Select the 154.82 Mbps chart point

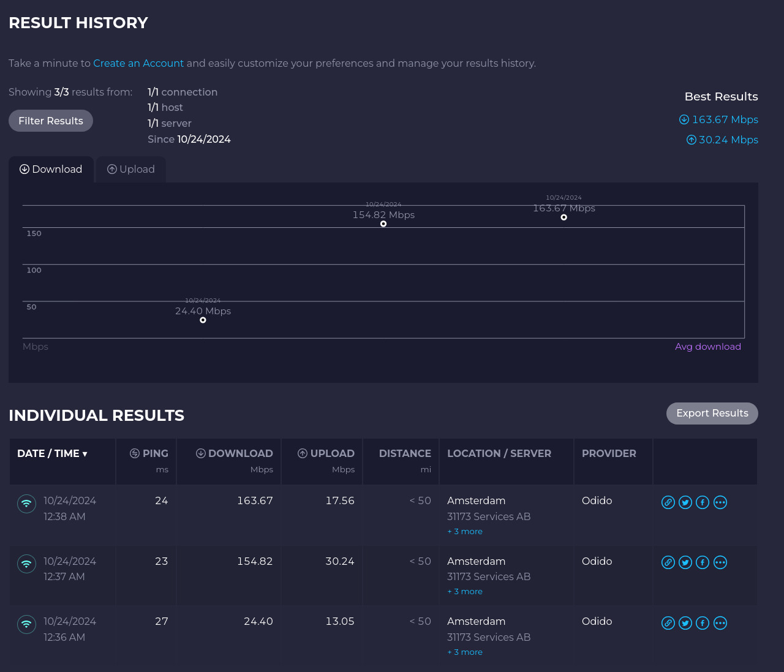pos(383,224)
